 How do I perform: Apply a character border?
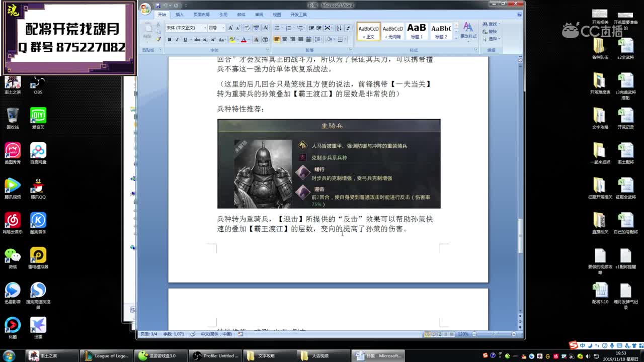[x=265, y=28]
